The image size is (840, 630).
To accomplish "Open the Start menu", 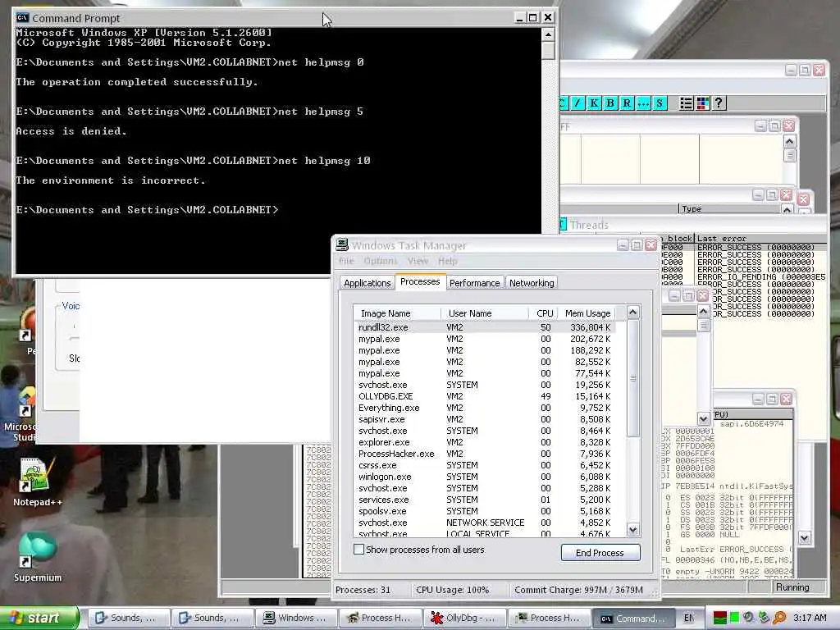I will [39, 618].
